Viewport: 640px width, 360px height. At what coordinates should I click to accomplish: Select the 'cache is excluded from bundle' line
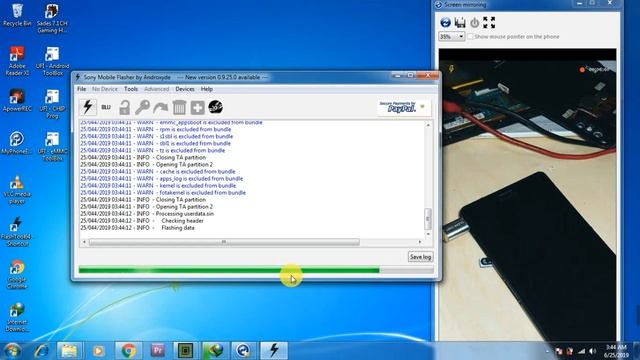pyautogui.click(x=158, y=171)
